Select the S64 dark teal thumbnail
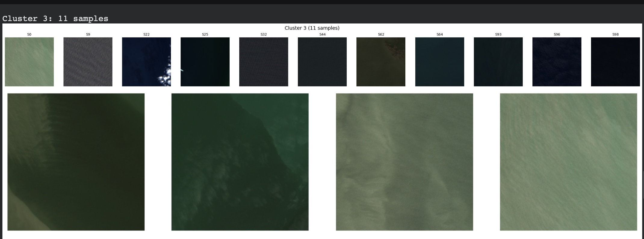This screenshot has height=239, width=644. click(x=440, y=62)
